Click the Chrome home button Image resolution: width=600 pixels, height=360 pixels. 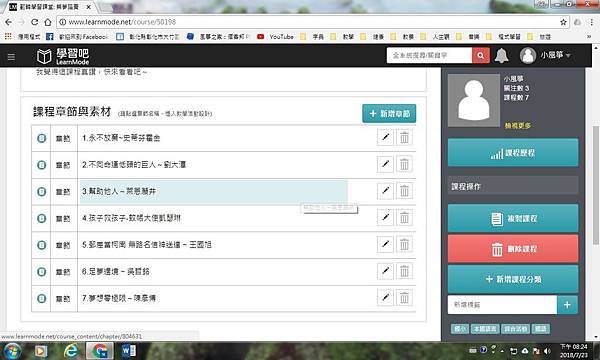click(47, 22)
